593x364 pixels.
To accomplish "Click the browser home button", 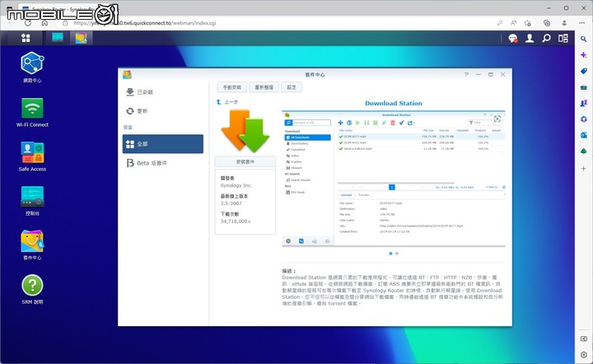I will click(44, 23).
